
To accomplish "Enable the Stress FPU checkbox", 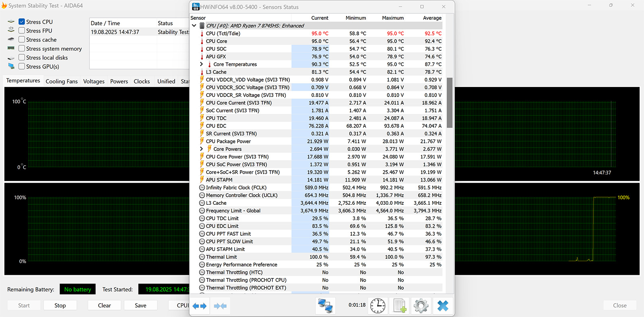I will click(22, 31).
